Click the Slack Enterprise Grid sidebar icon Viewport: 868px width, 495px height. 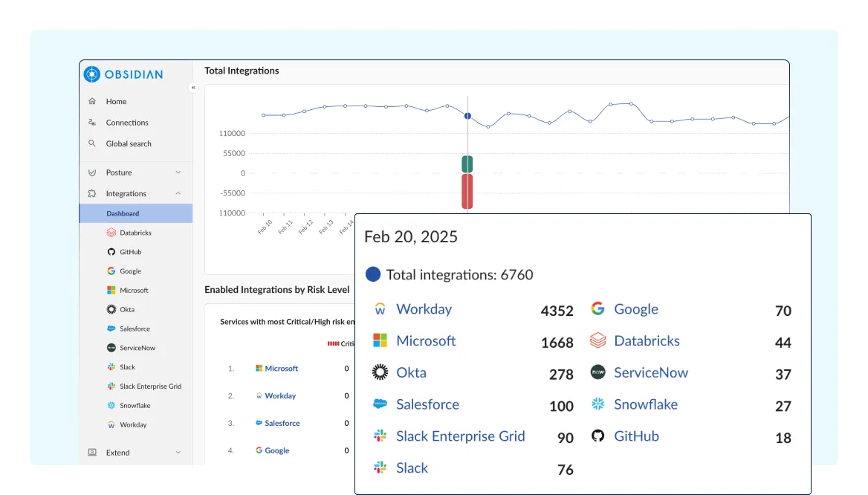pyautogui.click(x=111, y=386)
